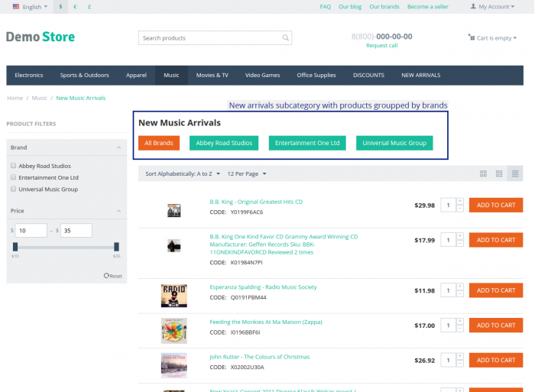Select euro currency symbol
535x392 pixels.
[75, 6]
